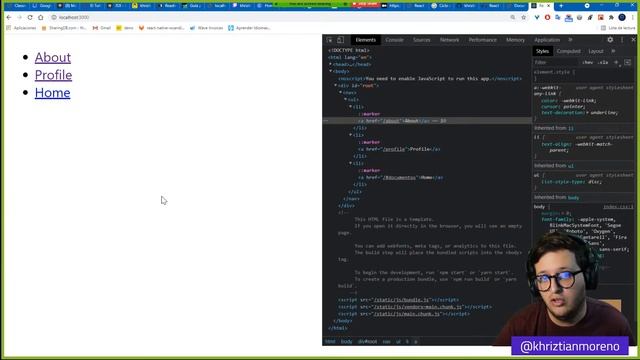This screenshot has width=640, height=360.
Task: Click the Filter styles input field
Action: click(555, 62)
